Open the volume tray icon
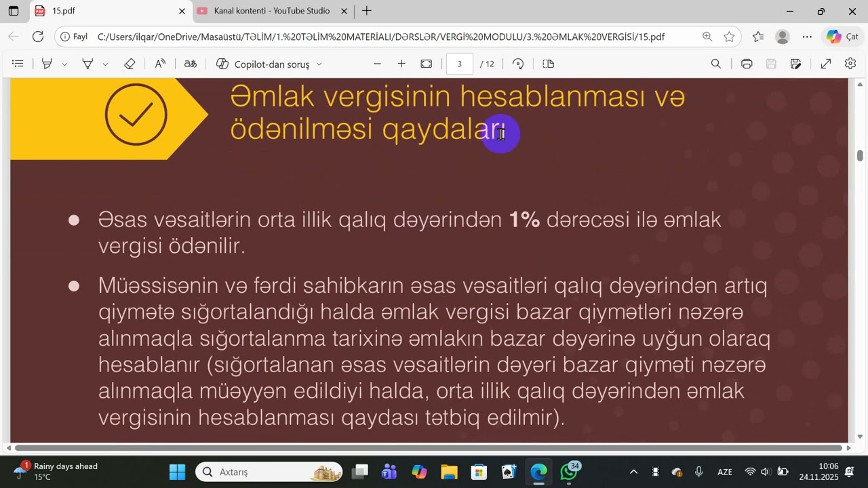Viewport: 868px width, 488px height. click(766, 472)
